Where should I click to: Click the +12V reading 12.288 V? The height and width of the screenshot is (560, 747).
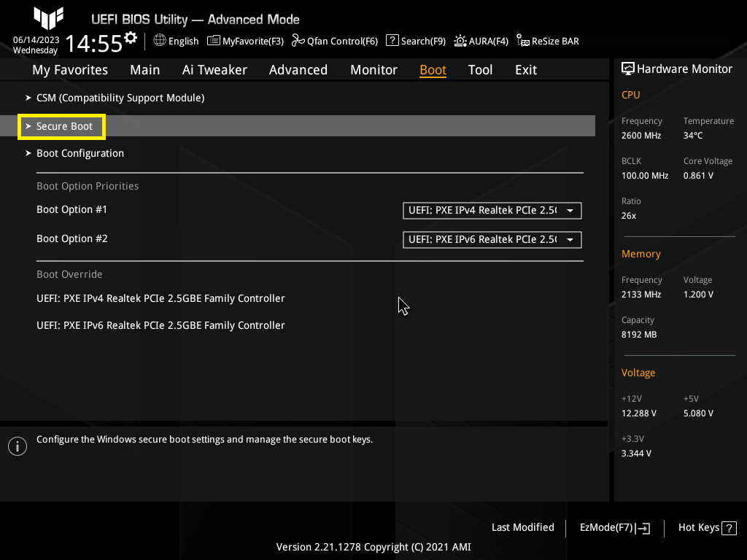pyautogui.click(x=639, y=413)
